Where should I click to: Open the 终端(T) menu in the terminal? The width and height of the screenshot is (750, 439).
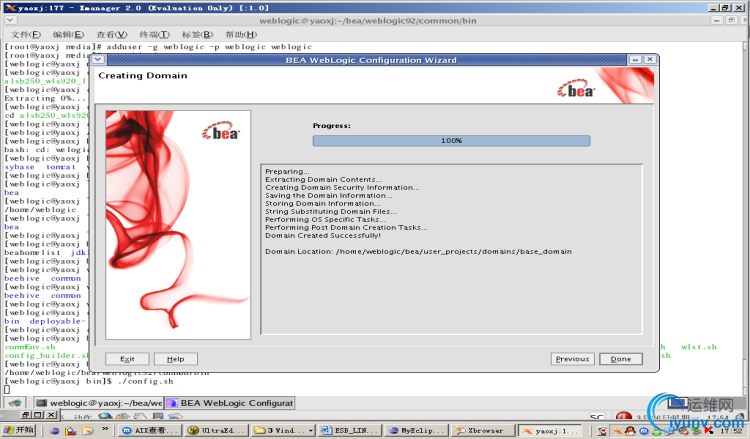pyautogui.click(x=154, y=34)
